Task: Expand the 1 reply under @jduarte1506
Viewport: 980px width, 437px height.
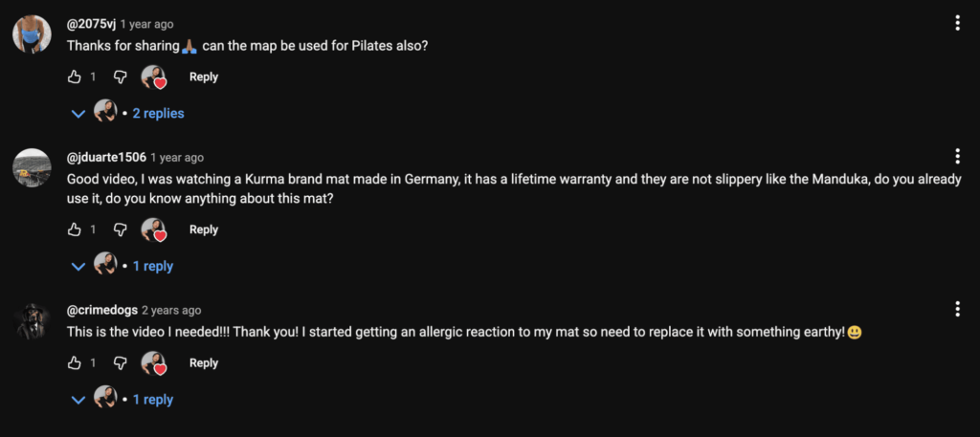Action: (152, 266)
